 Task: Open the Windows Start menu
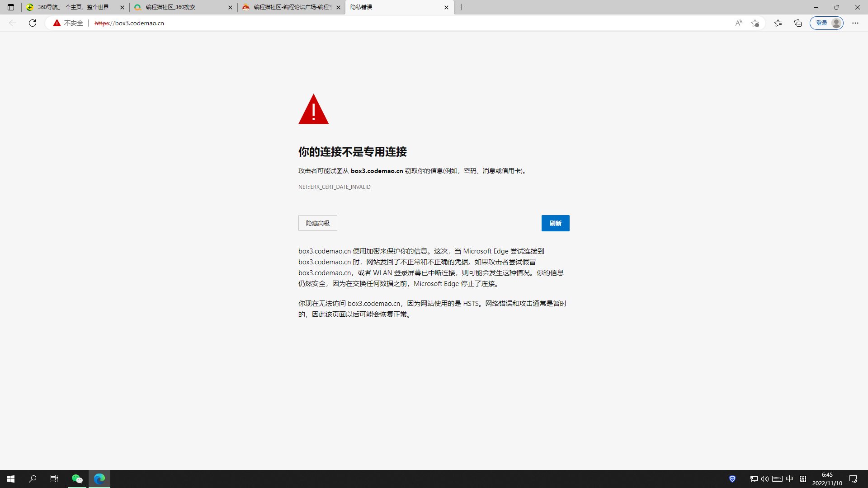[11, 479]
